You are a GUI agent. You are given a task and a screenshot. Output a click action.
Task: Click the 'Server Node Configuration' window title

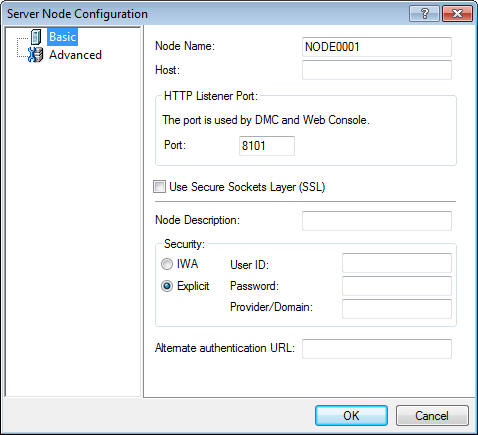[77, 14]
